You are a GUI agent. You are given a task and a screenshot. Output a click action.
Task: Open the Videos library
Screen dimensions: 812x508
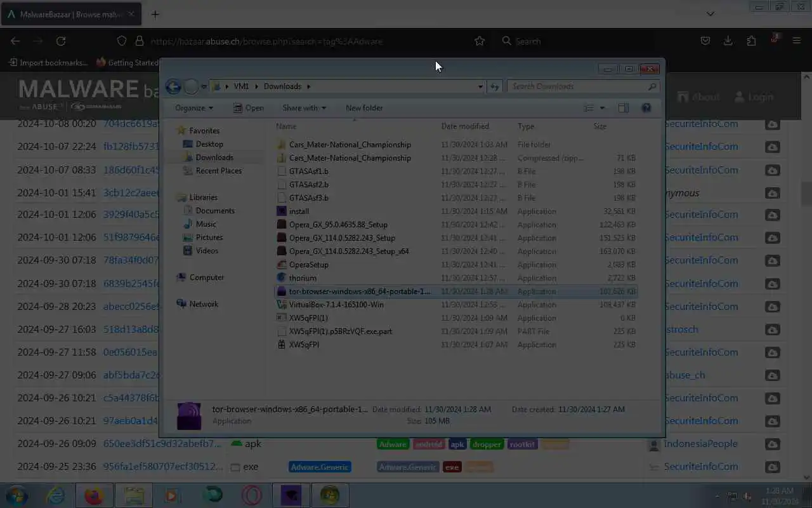tap(207, 251)
